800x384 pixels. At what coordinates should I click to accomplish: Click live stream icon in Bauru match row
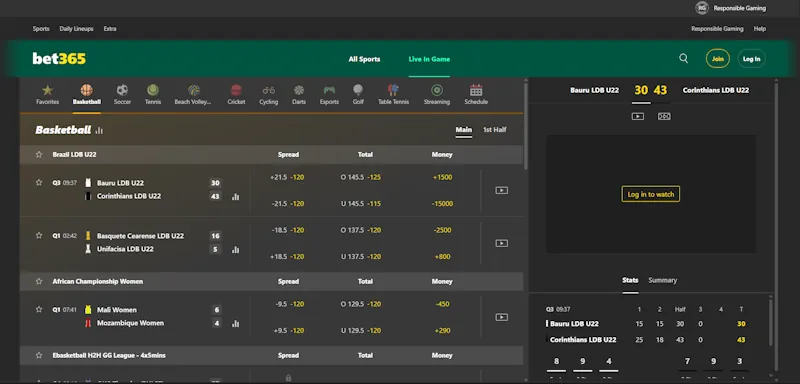tap(502, 190)
